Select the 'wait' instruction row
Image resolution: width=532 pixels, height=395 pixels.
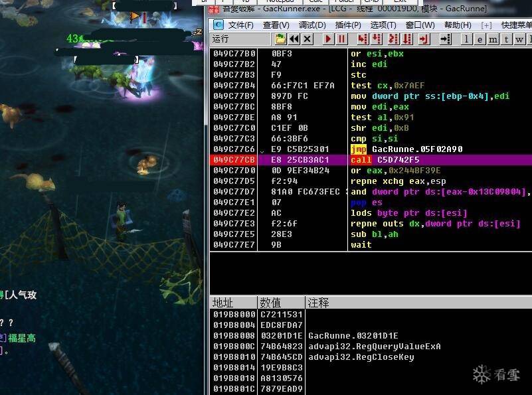pyautogui.click(x=361, y=245)
